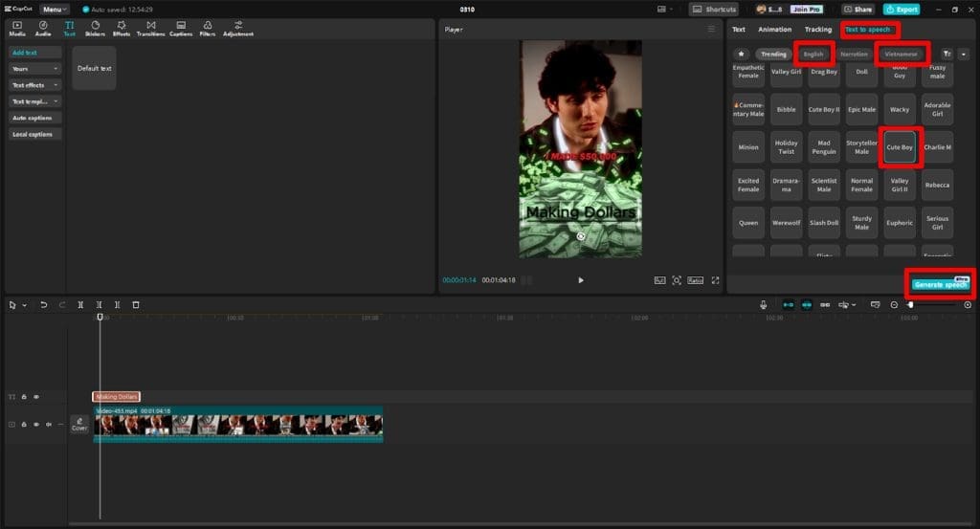Viewport: 980px width, 529px height.
Task: Open the Media tab icon
Action: coord(17,29)
